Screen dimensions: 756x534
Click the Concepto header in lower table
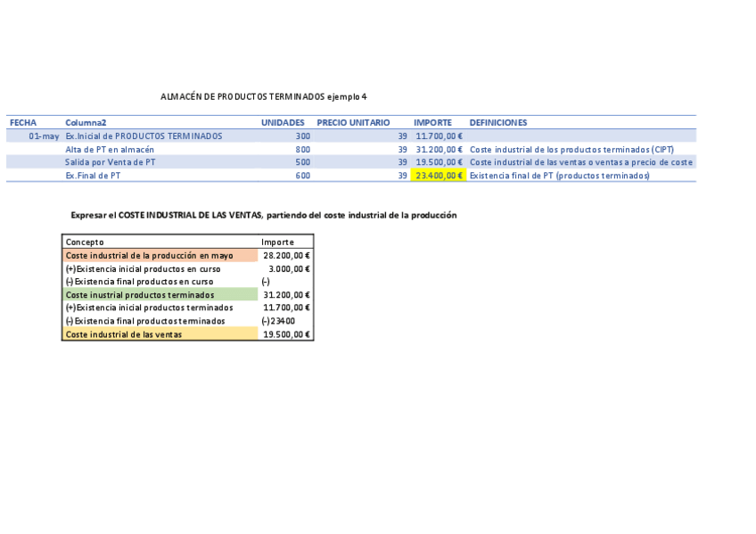coord(85,242)
